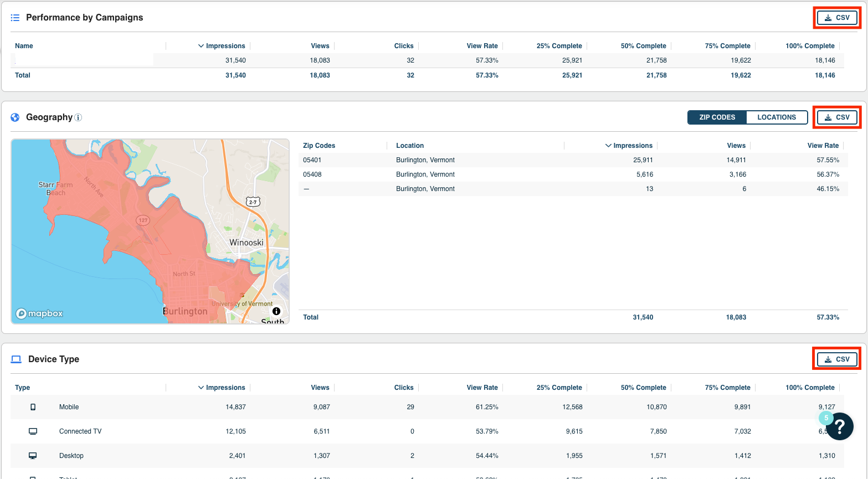
Task: Click the Geography info icon
Action: [x=78, y=117]
